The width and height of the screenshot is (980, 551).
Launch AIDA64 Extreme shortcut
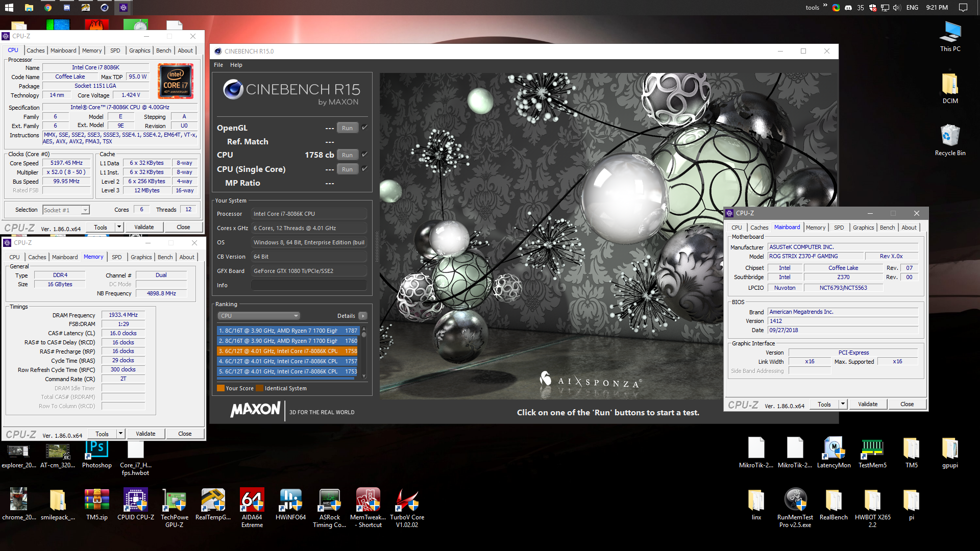pyautogui.click(x=252, y=508)
